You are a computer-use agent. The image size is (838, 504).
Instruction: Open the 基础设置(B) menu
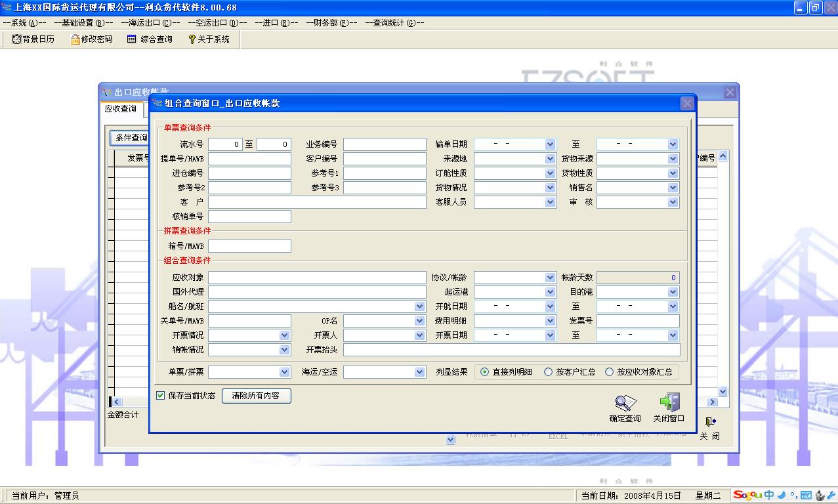click(x=83, y=22)
